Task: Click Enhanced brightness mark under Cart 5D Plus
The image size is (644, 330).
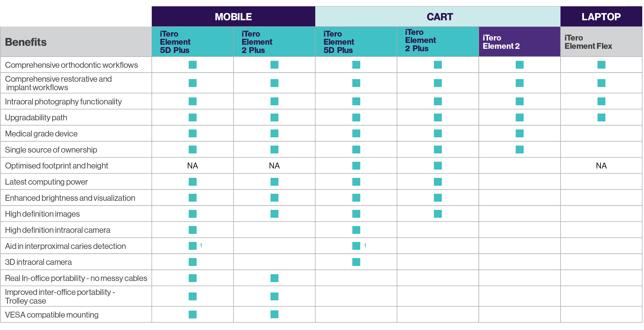Action: coord(356,198)
